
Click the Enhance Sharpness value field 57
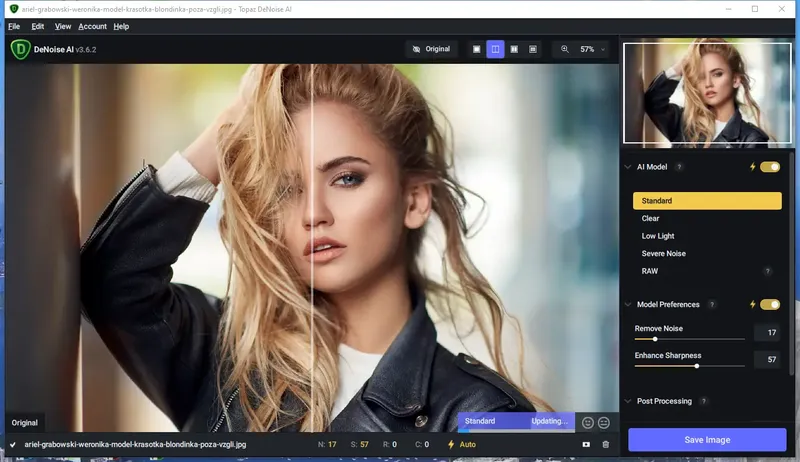pos(767,360)
